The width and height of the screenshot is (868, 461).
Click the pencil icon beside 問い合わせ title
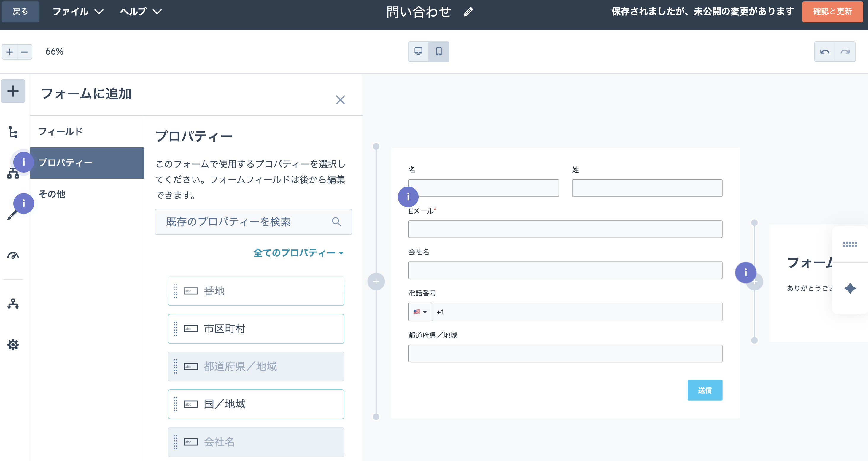coord(468,12)
